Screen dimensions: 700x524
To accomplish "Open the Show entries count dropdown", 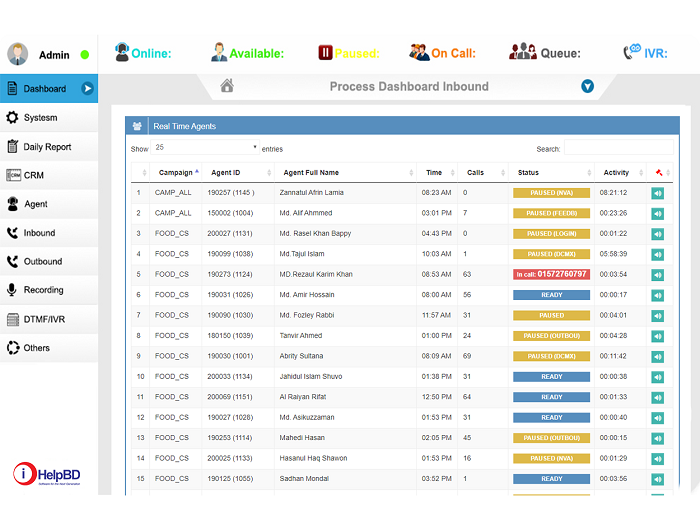I will tap(206, 148).
